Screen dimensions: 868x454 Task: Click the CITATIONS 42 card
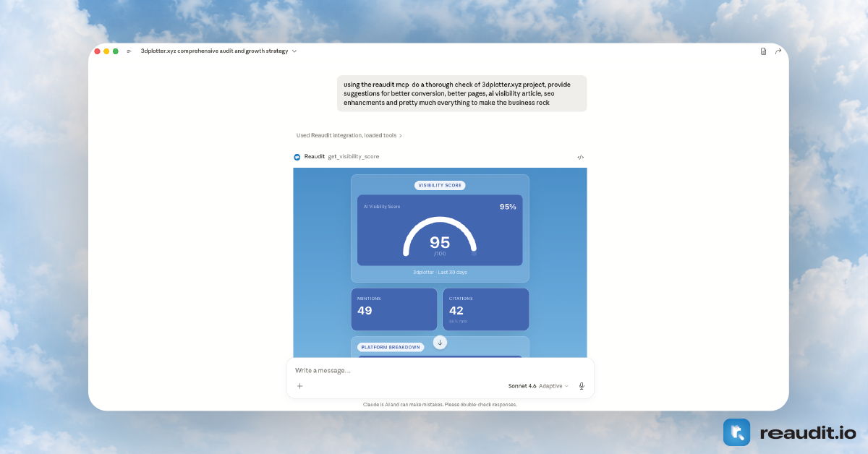485,309
